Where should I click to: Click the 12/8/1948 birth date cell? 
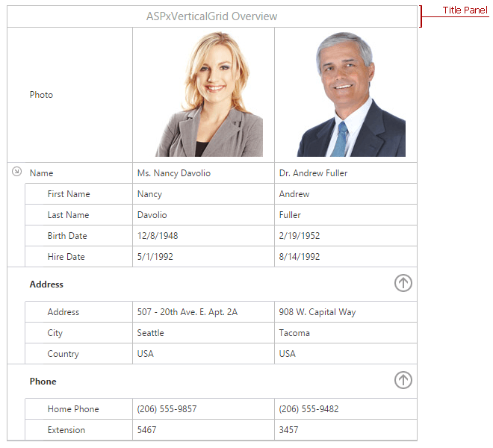pos(203,236)
